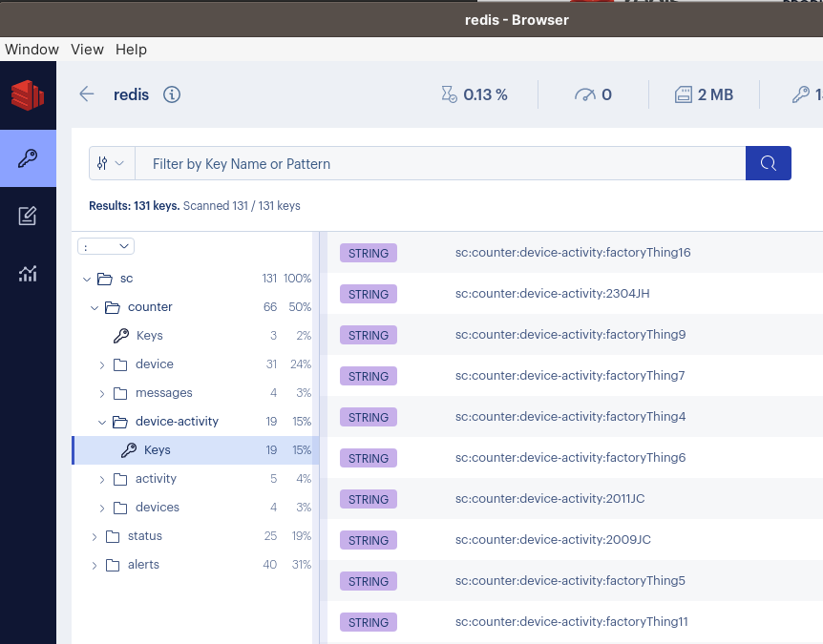Open the delimiter dropdown showing colon

pos(106,246)
